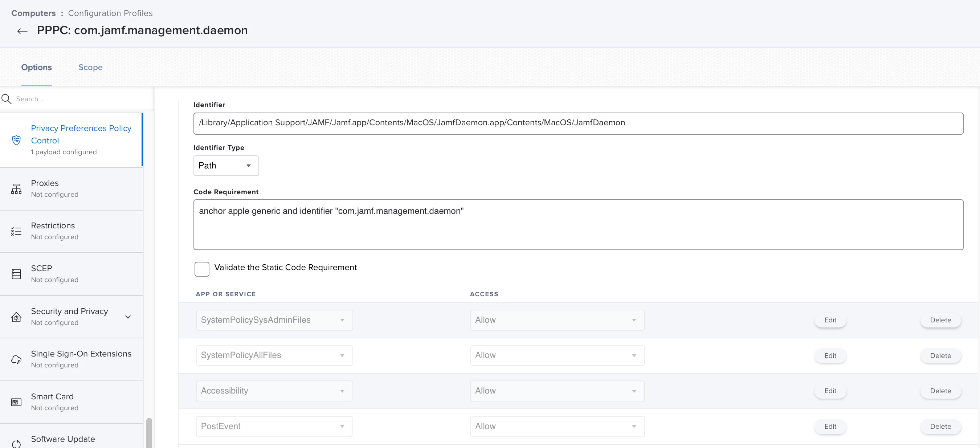Screen dimensions: 980x448
Task: Switch to the Options tab
Action: (x=37, y=68)
